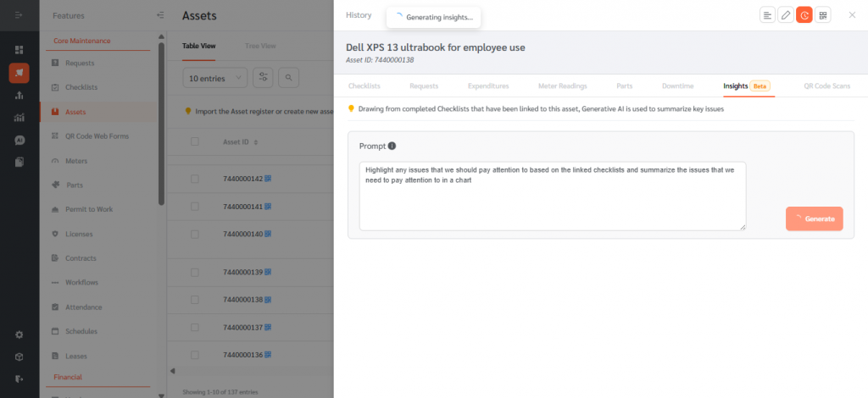Collapse the Features sidebar panel
Viewport: 868px width, 398px height.
[160, 15]
